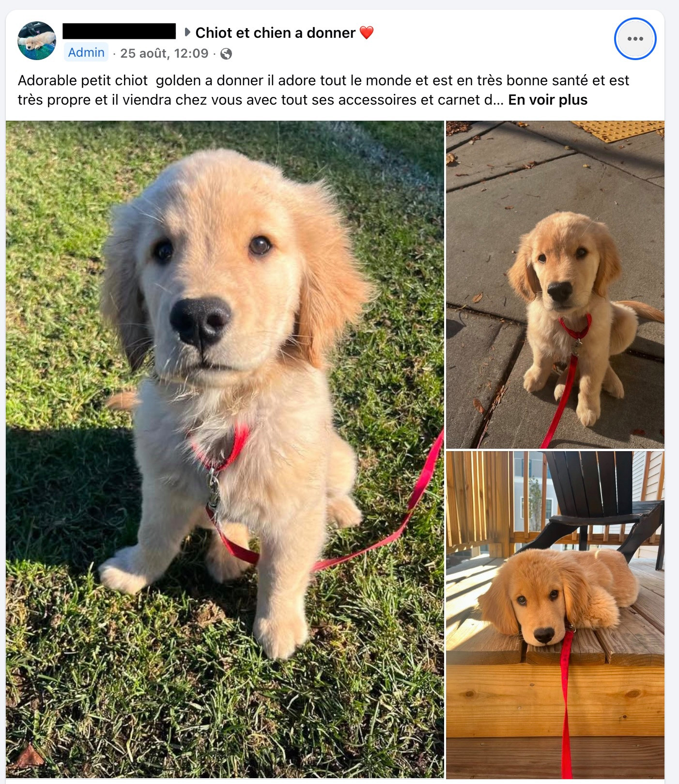
Task: Expand the post with 'En voir plus'
Action: click(548, 100)
